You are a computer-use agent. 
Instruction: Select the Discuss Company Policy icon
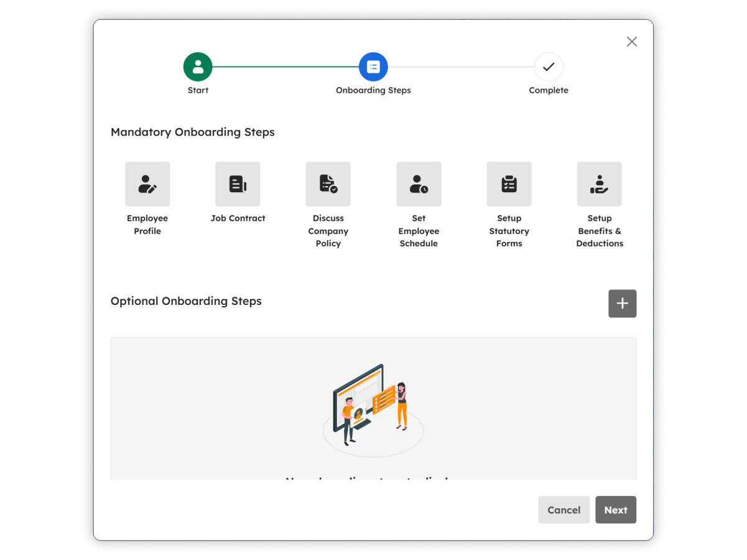coord(328,184)
